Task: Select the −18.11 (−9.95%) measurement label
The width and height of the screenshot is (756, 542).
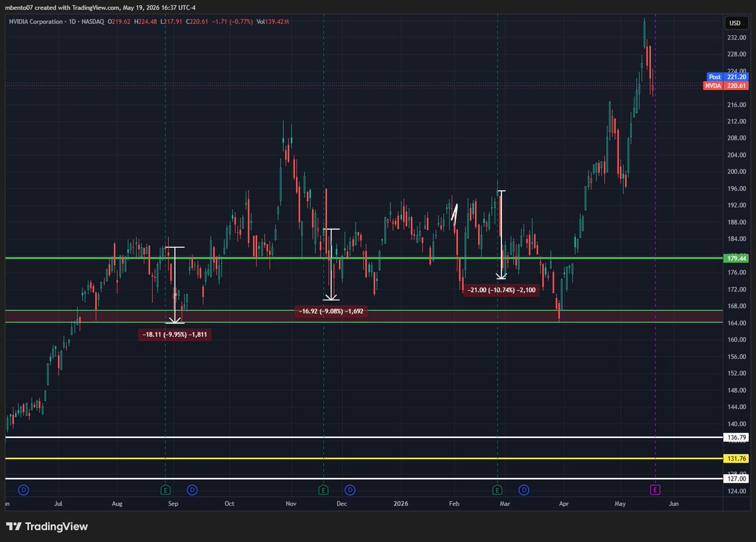Action: click(x=175, y=335)
